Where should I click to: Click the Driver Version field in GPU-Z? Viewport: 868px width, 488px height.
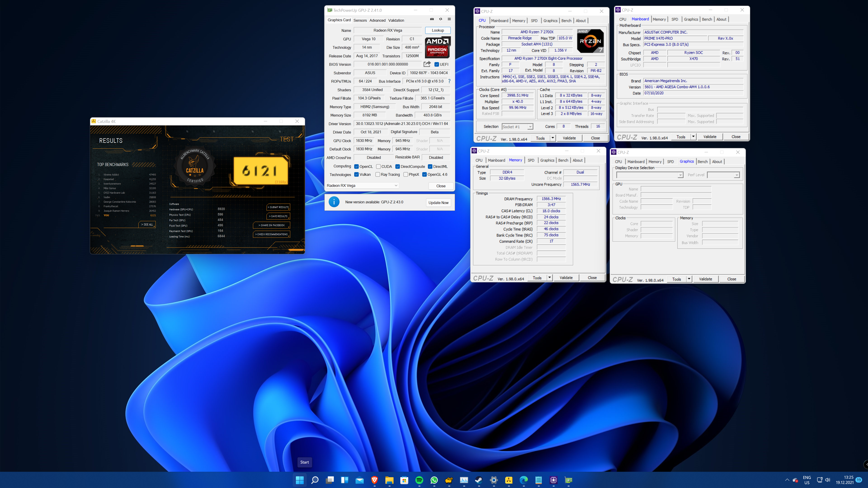(402, 124)
